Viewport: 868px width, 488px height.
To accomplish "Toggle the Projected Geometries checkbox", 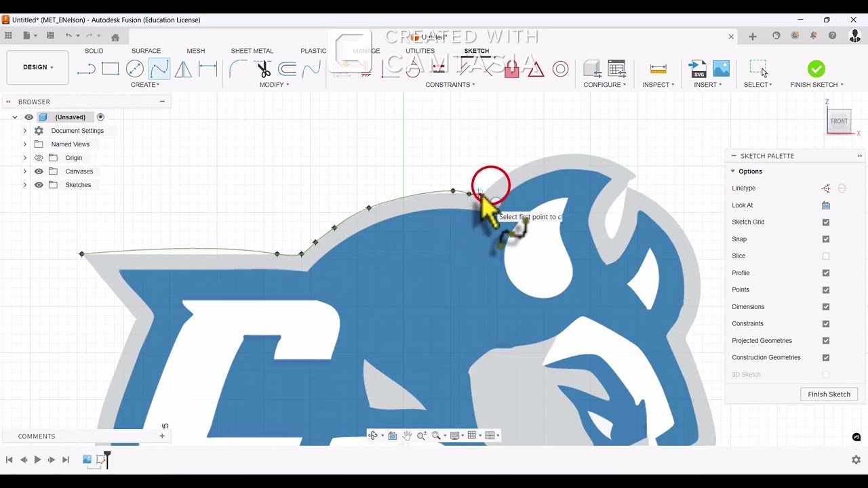I will (826, 341).
